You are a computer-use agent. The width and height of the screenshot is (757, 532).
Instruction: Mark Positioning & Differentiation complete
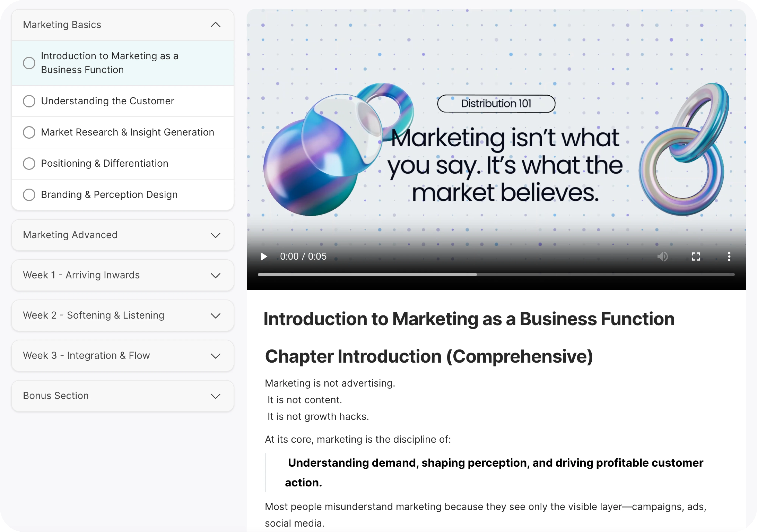29,163
